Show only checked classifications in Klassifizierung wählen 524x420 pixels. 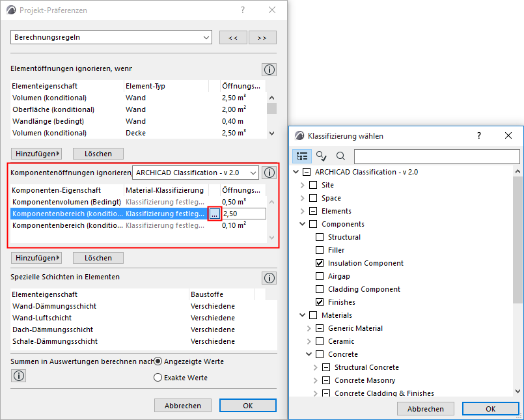[321, 156]
